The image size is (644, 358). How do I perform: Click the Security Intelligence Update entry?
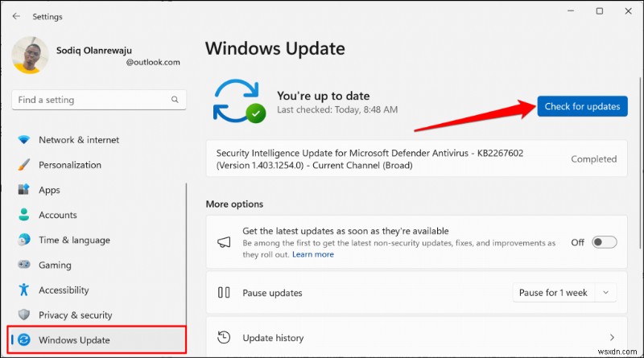point(416,158)
